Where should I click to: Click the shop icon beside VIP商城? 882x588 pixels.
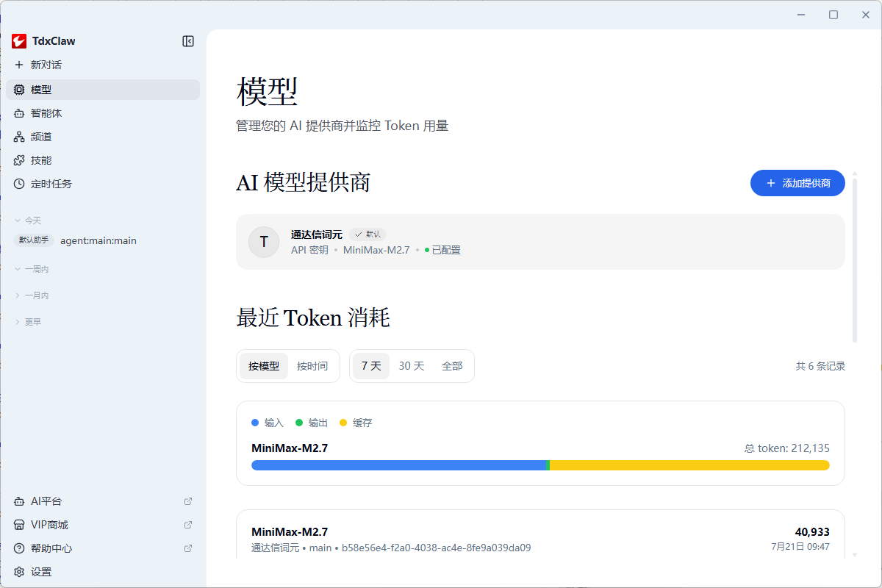[19, 525]
